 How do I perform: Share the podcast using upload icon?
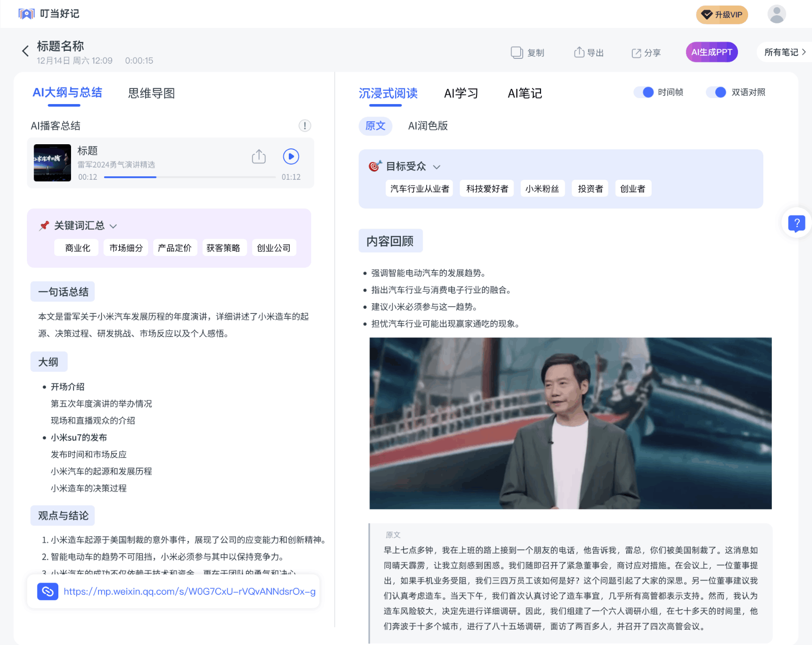coord(259,156)
